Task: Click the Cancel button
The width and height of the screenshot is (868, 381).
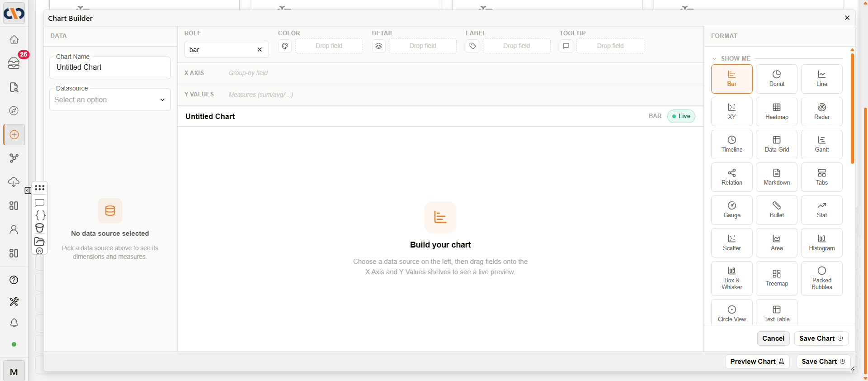Action: click(773, 338)
